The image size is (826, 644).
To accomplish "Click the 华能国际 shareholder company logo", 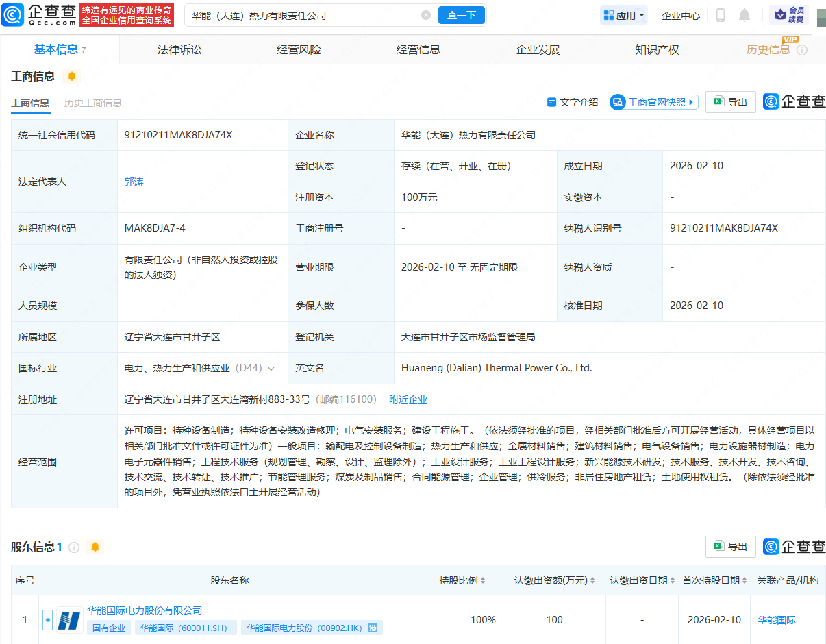I will (70, 620).
